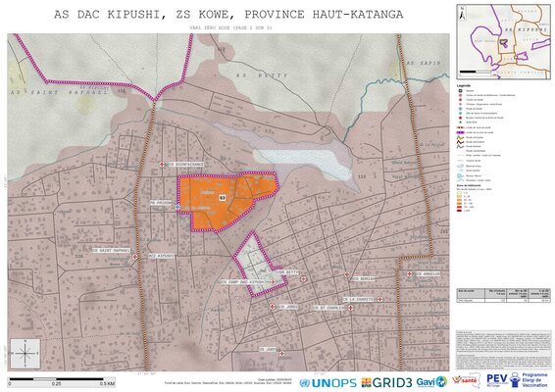Image resolution: width=555 pixels, height=392 pixels.
Task: Click the CS St Charles red cross marker
Action: [350, 308]
